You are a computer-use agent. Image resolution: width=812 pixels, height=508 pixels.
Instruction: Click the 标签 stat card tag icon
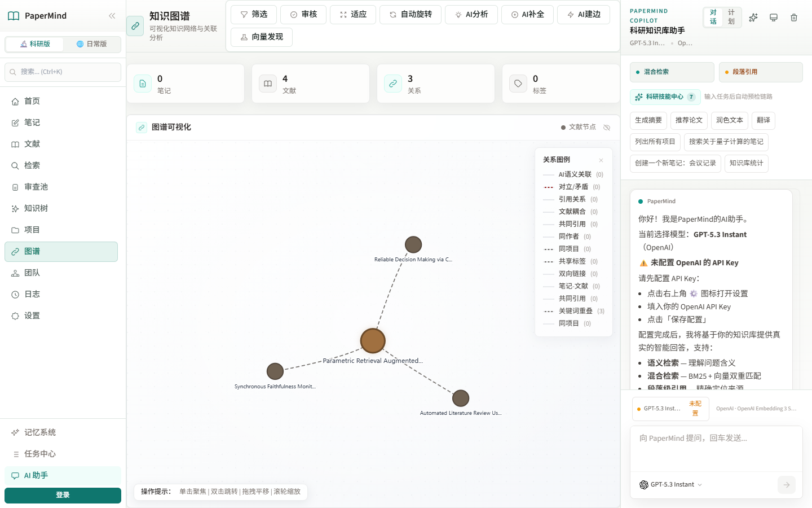[518, 84]
